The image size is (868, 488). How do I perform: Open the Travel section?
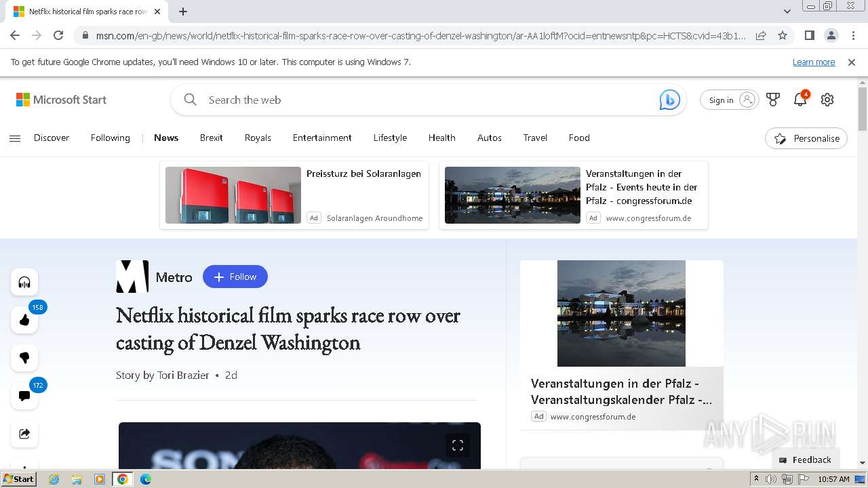[x=535, y=138]
